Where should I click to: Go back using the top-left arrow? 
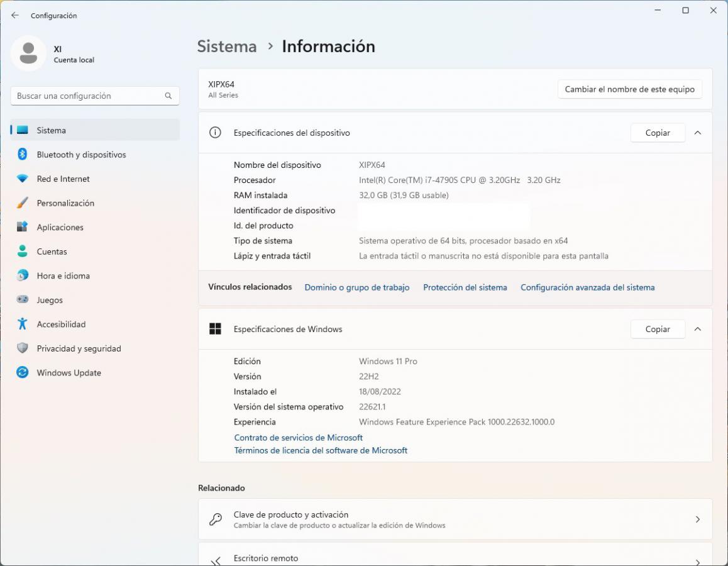pos(15,15)
